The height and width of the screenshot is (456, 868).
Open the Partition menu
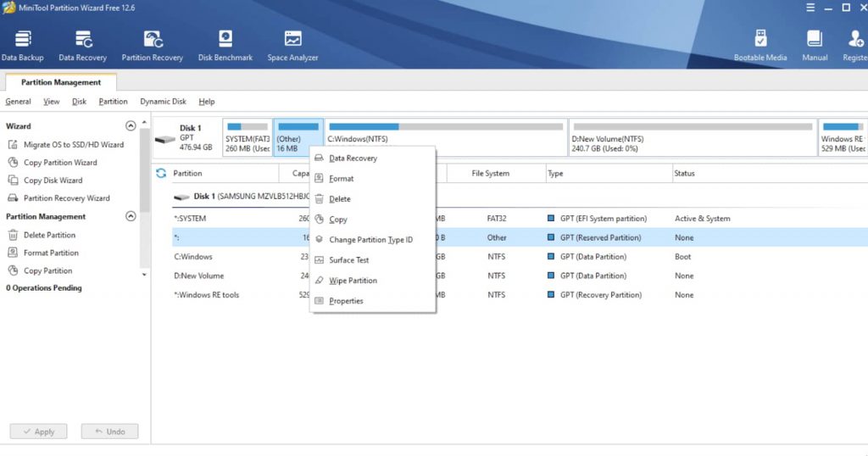(113, 102)
